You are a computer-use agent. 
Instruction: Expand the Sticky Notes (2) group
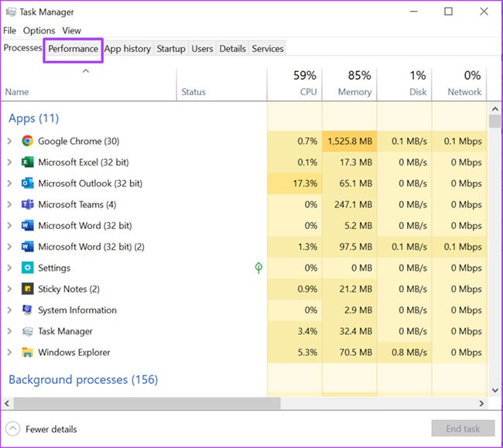[9, 289]
